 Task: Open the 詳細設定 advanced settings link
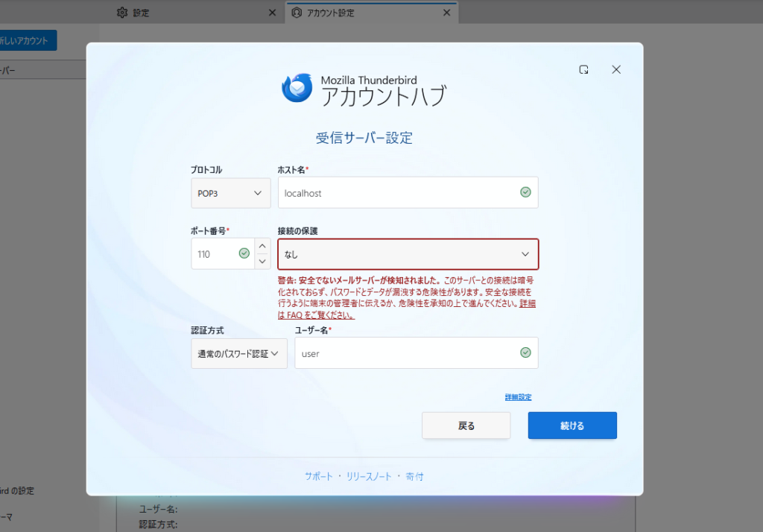pyautogui.click(x=518, y=397)
